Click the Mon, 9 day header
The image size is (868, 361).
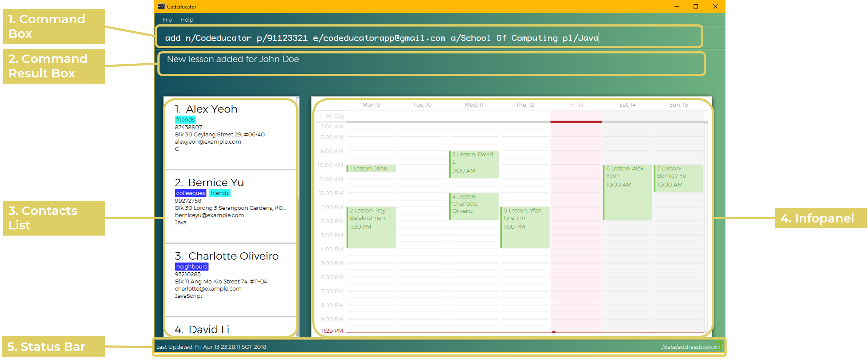[x=371, y=105]
